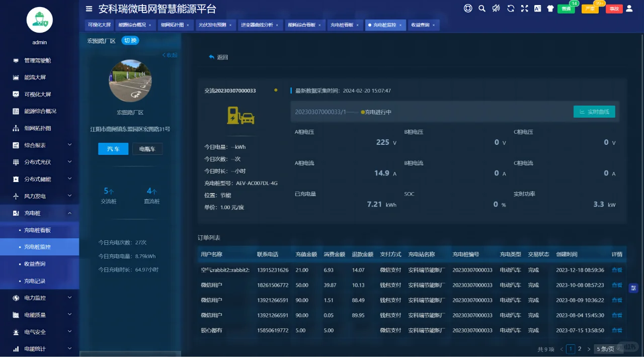Click the 实时曲线 button

594,112
